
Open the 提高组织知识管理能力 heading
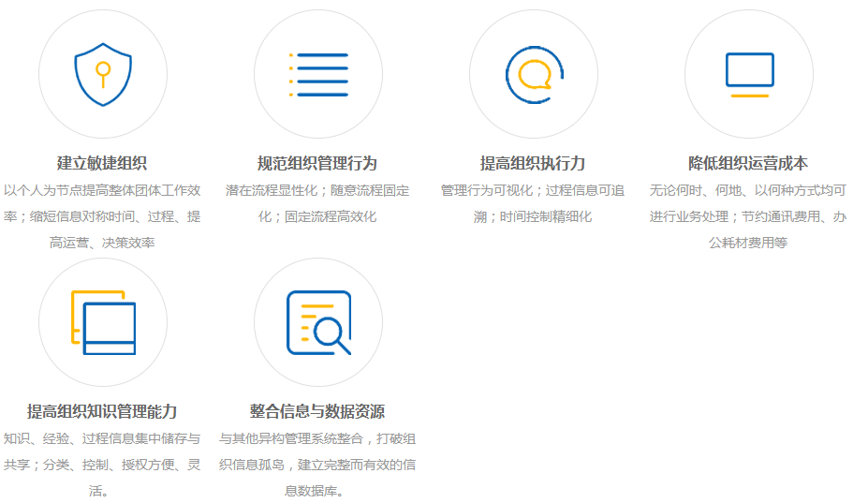pyautogui.click(x=102, y=411)
